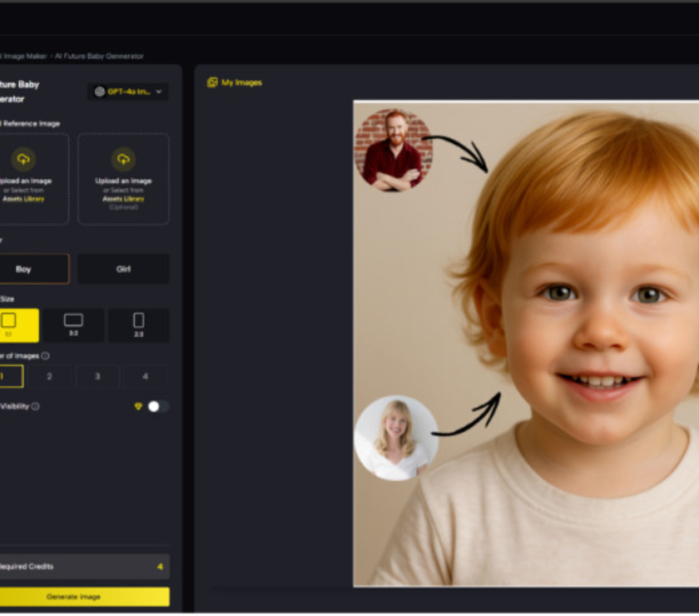Select the 2:3 portrait size icon
Viewport: 699px width, 616px height.
click(x=138, y=320)
